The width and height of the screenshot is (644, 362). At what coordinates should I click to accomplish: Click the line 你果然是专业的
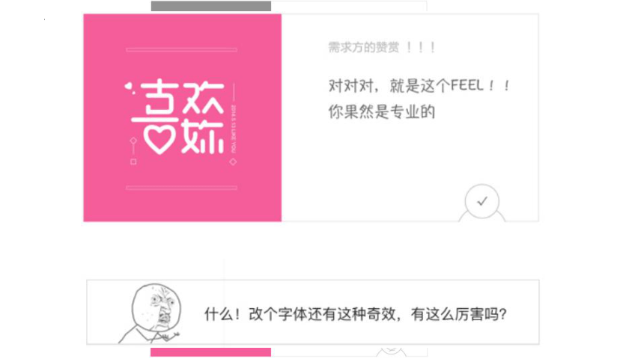point(381,111)
